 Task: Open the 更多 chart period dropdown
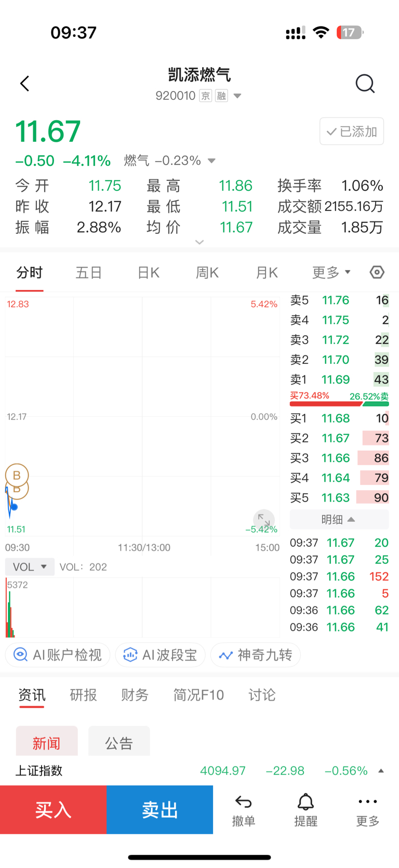point(331,273)
